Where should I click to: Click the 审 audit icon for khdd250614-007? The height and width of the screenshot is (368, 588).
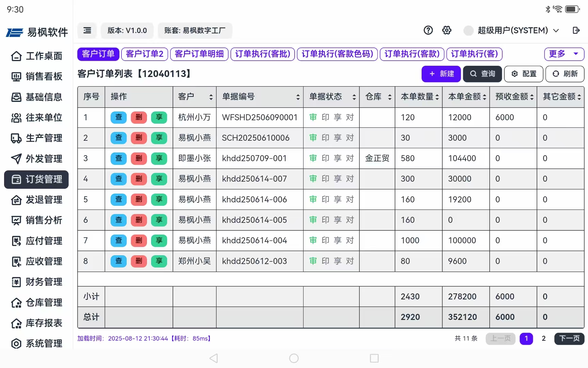click(x=313, y=179)
